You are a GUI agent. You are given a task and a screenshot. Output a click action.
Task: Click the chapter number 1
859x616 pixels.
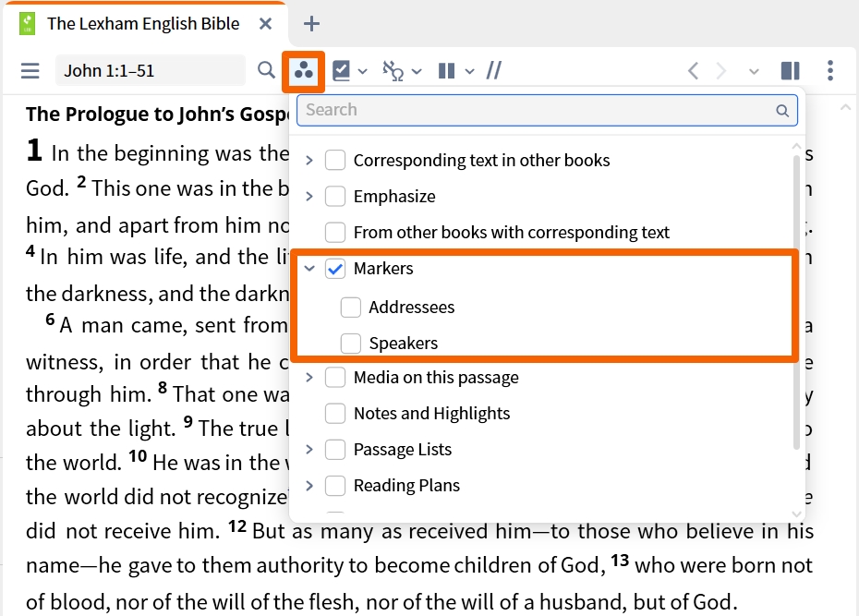pyautogui.click(x=34, y=150)
